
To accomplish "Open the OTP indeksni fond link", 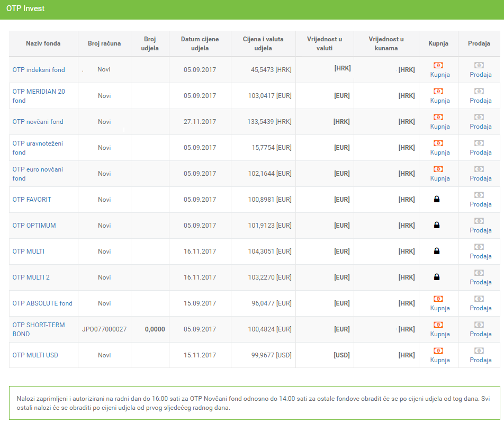I will [39, 70].
